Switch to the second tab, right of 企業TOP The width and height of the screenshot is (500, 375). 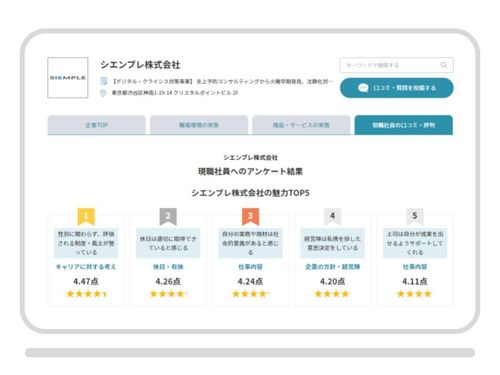pos(199,125)
